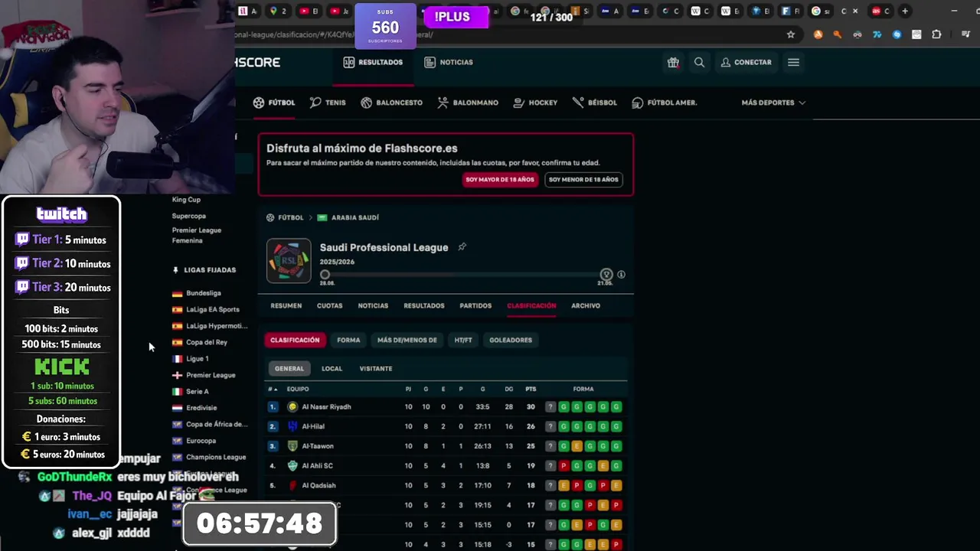Open Al-Taawon team row
This screenshot has width=980, height=551.
pyautogui.click(x=446, y=446)
